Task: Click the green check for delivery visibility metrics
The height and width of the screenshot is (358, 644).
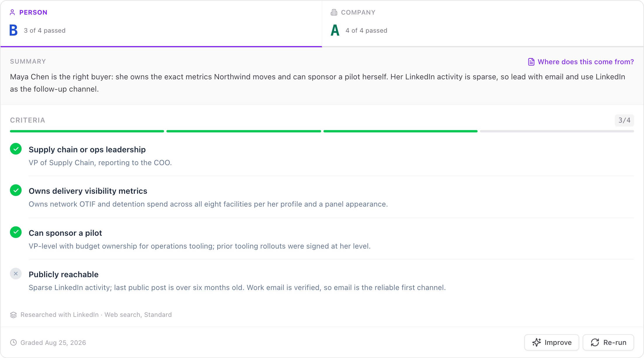Action: point(16,190)
